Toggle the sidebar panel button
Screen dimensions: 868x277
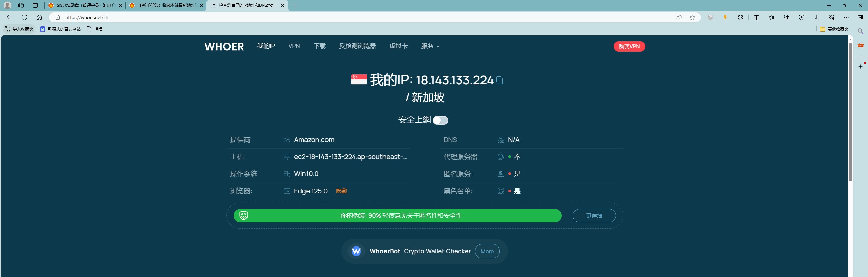coord(861,17)
